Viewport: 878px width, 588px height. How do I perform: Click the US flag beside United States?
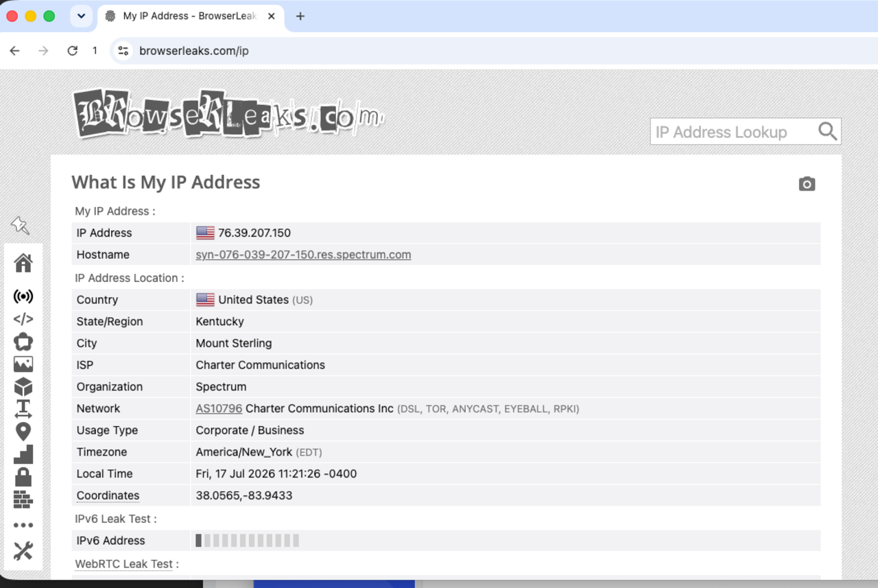click(205, 300)
